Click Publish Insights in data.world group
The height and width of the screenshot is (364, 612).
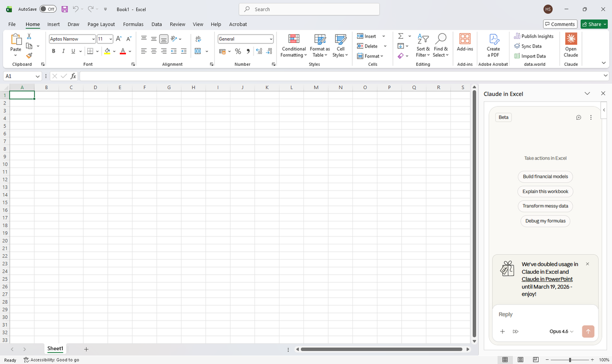tap(533, 36)
